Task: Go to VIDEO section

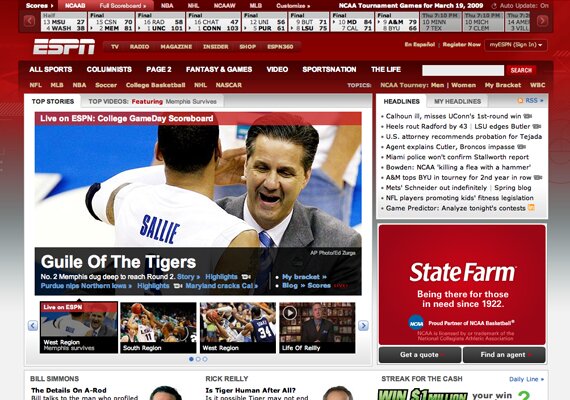Action: pos(277,69)
